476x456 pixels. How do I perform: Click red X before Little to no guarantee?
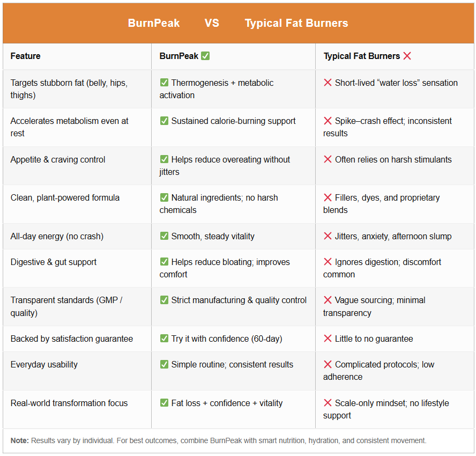[x=328, y=339]
